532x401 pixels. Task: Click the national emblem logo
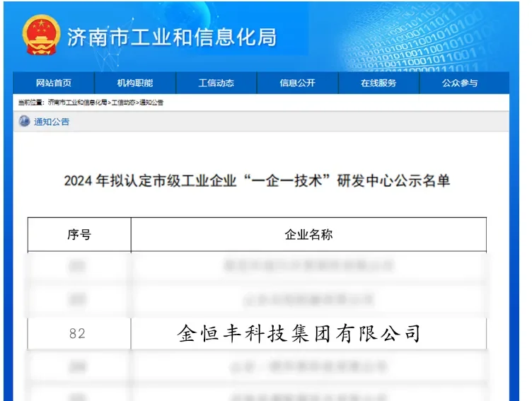41,35
